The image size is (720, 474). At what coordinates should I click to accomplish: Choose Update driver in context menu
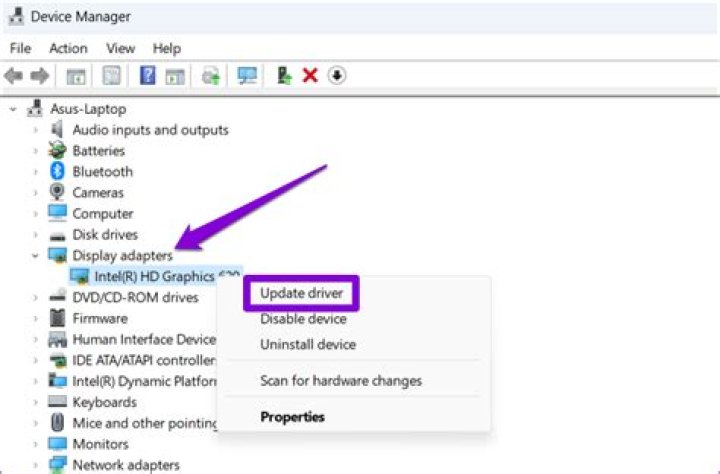[301, 293]
